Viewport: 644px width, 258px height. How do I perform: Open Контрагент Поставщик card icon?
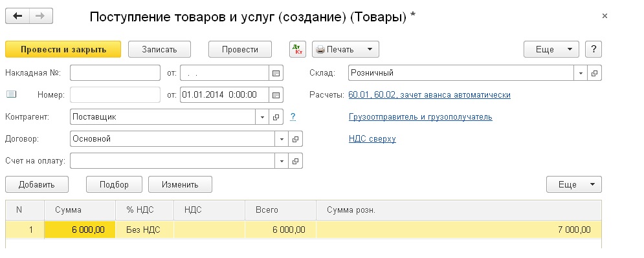pyautogui.click(x=276, y=117)
